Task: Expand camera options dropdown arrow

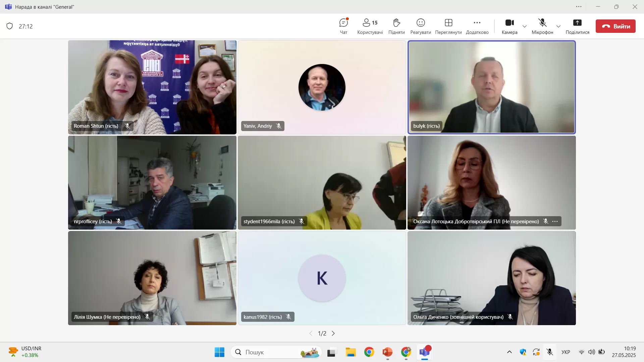Action: 525,26
